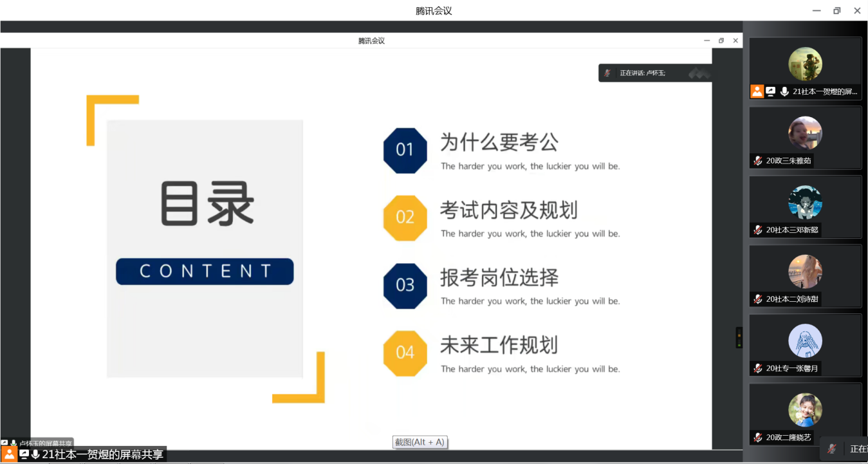
Task: Click muted mic in bottom-right speaking indicator
Action: [833, 449]
